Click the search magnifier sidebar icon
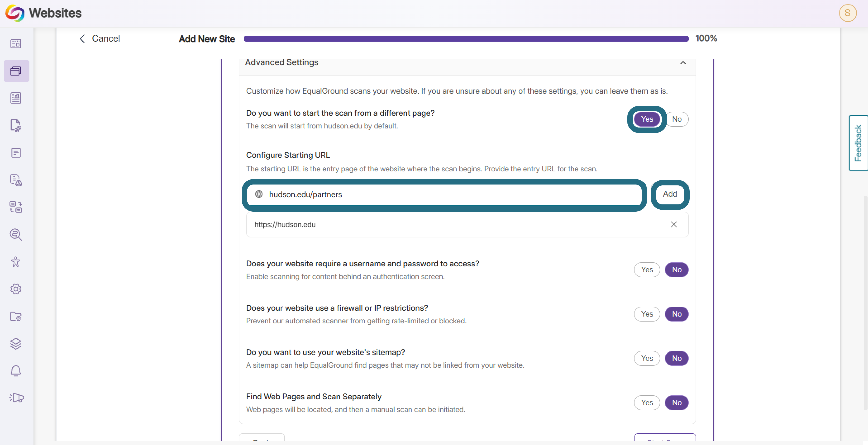 click(16, 235)
